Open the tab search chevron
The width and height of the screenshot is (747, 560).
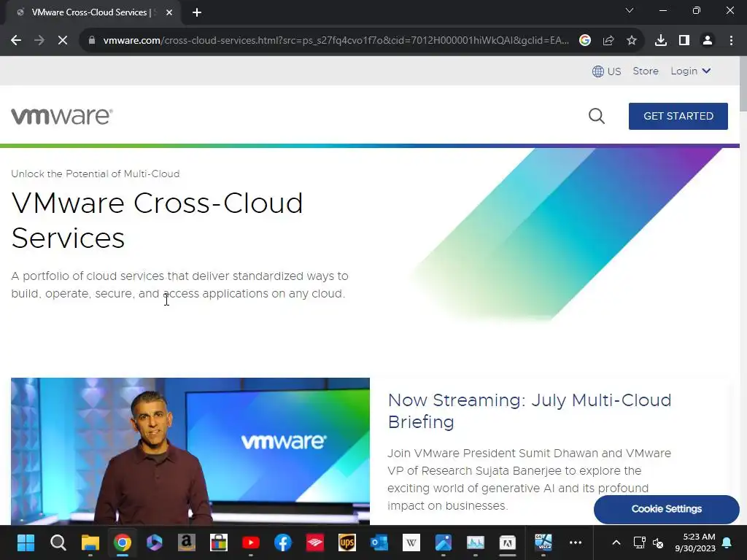(x=630, y=10)
